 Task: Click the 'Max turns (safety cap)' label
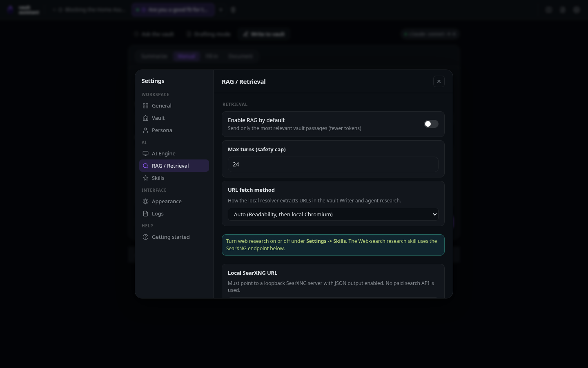pos(257,149)
